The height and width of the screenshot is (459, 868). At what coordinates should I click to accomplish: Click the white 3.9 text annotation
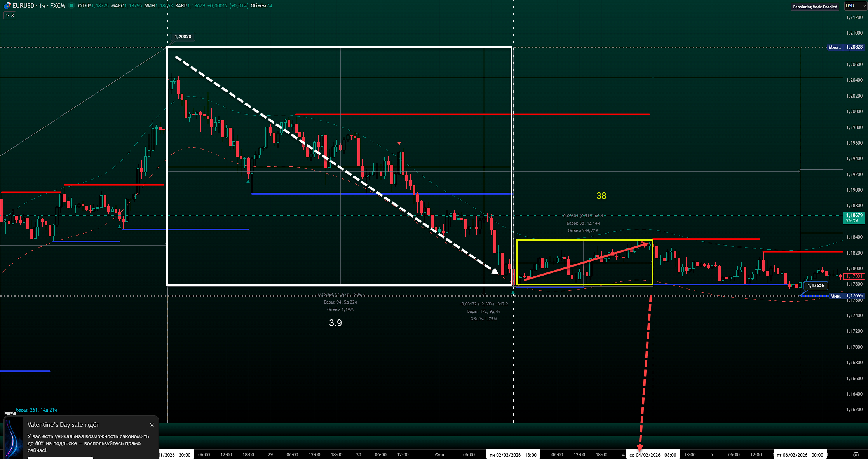click(x=335, y=323)
